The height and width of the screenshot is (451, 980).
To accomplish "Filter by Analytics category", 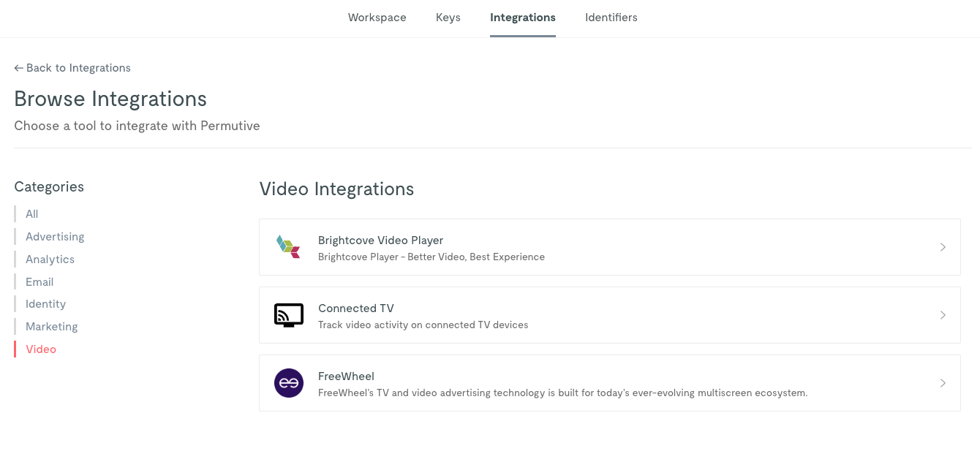I will tap(50, 259).
